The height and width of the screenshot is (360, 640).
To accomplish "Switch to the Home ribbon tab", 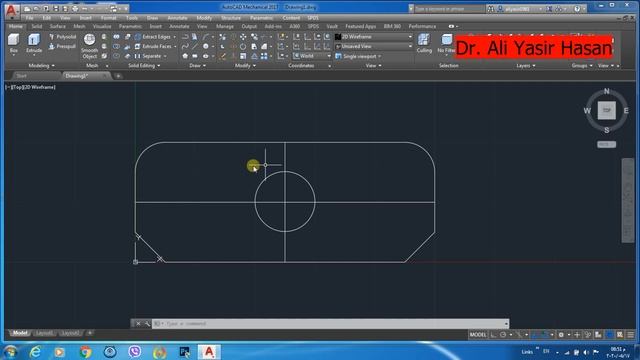I will point(16,27).
